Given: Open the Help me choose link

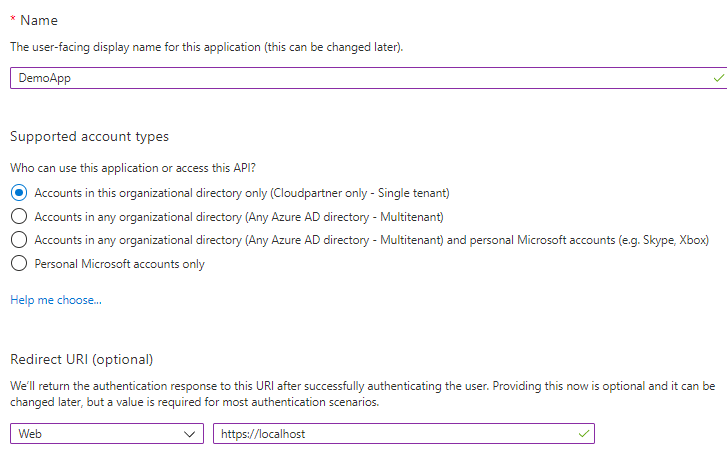Looking at the screenshot, I should coord(56,300).
